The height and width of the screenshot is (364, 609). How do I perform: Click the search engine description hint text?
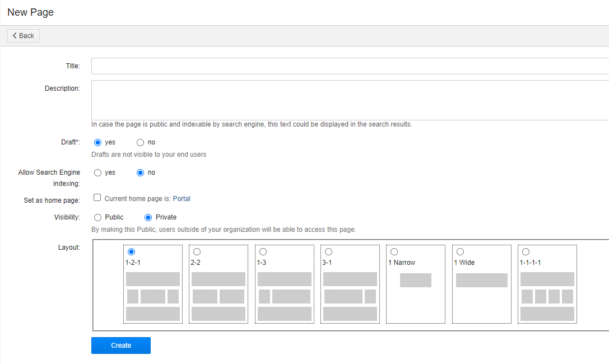click(x=252, y=124)
